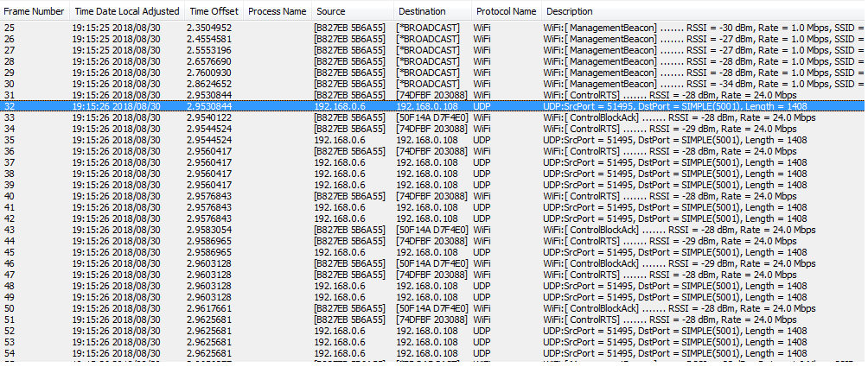The width and height of the screenshot is (868, 367).
Task: Sort frames by Time Offset column
Action: pos(213,11)
